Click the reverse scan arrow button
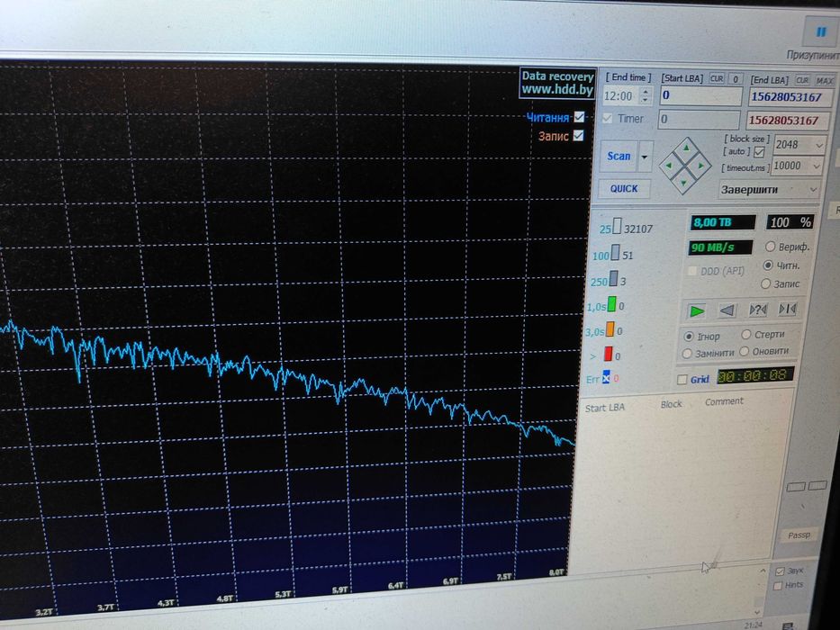The width and height of the screenshot is (840, 630). click(727, 310)
